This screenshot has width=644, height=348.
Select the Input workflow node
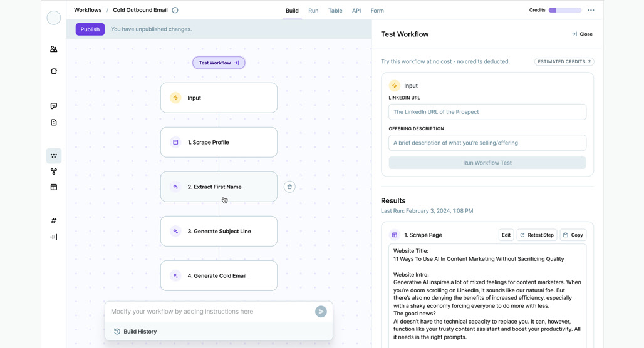(219, 98)
